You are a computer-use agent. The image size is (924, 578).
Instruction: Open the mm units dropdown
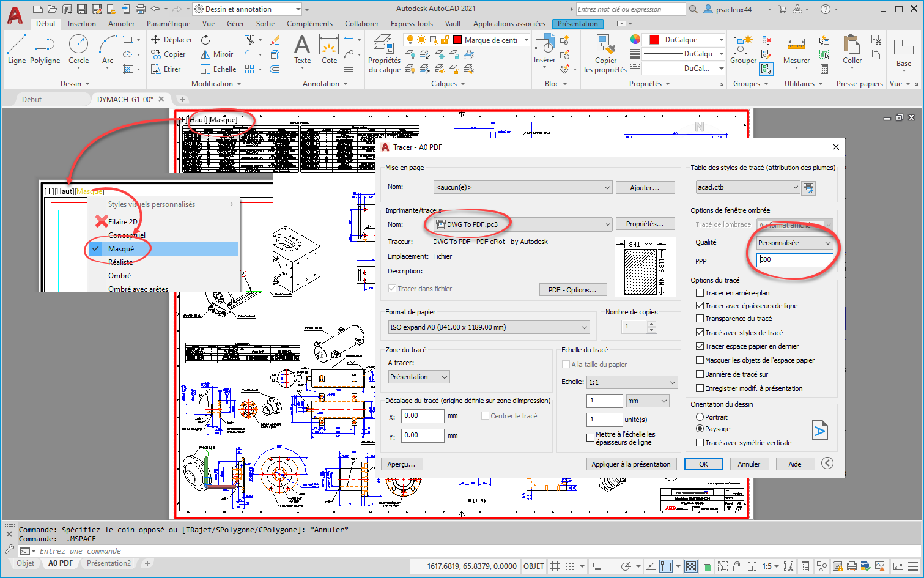pos(648,401)
